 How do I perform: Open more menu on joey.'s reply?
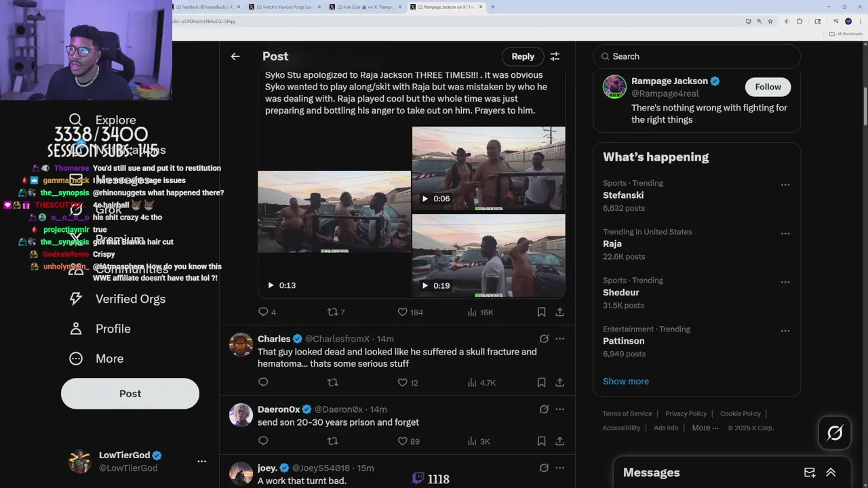(559, 468)
